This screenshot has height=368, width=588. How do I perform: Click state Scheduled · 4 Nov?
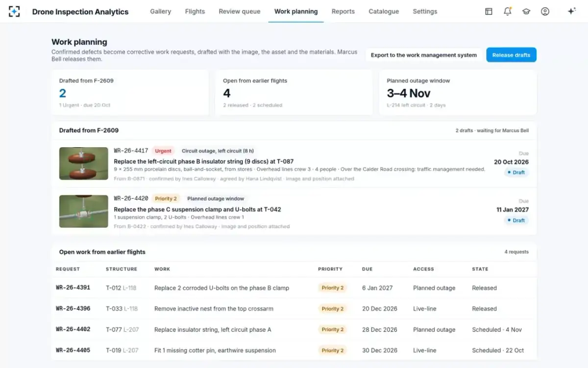coord(497,330)
